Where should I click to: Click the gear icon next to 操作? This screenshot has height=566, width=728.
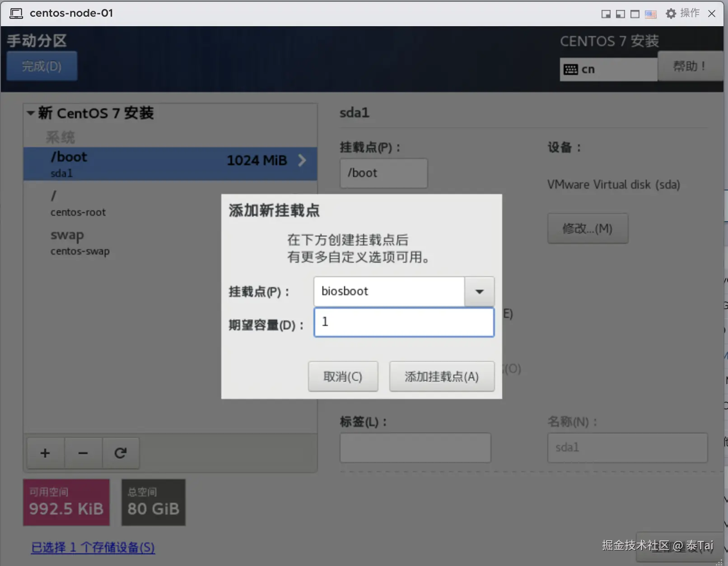pyautogui.click(x=671, y=13)
